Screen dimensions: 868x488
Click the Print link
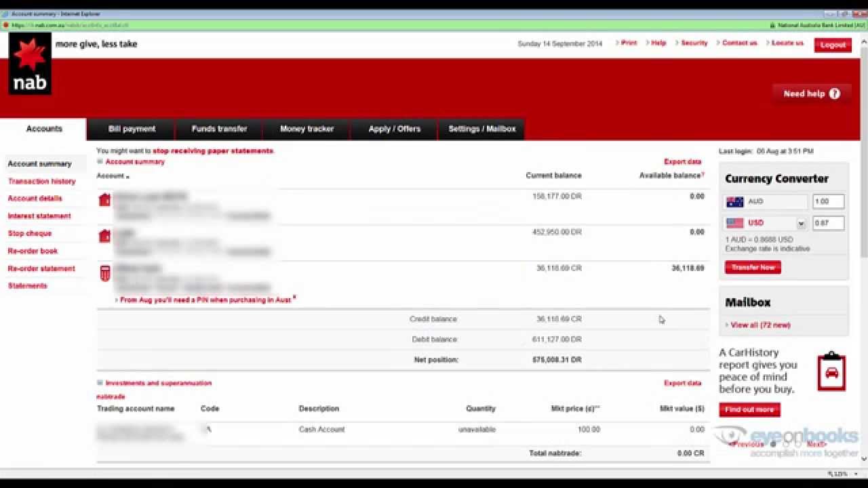[629, 43]
